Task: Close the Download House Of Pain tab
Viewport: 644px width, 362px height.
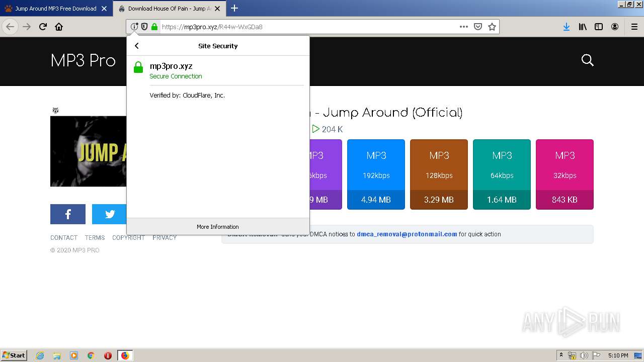Action: tap(217, 9)
